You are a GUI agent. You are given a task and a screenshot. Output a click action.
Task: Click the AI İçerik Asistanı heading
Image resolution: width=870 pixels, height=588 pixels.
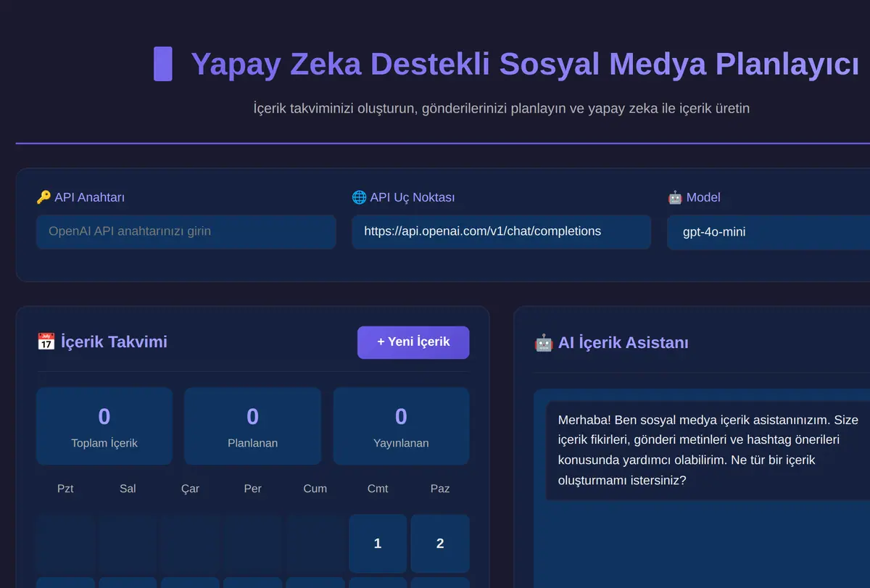click(623, 343)
